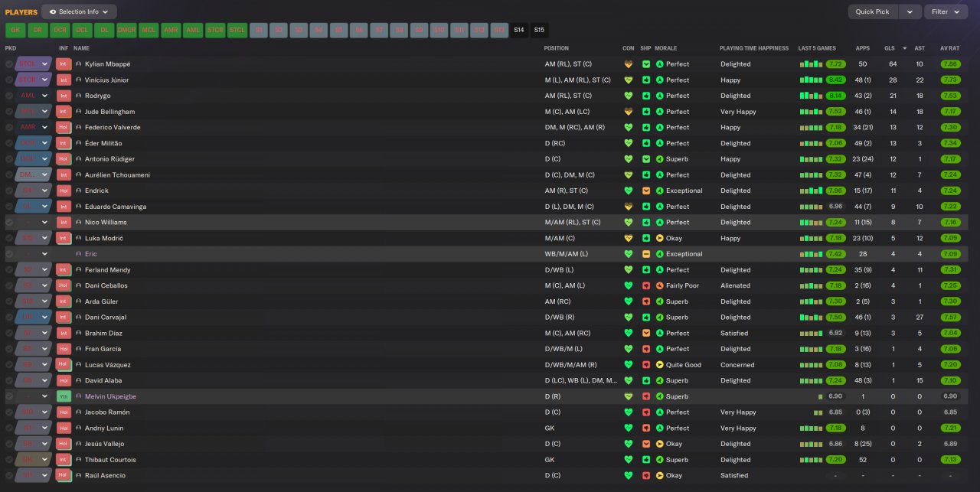Click Jesús Vallejo's Okay morale icon
The image size is (980, 492).
coord(660,444)
